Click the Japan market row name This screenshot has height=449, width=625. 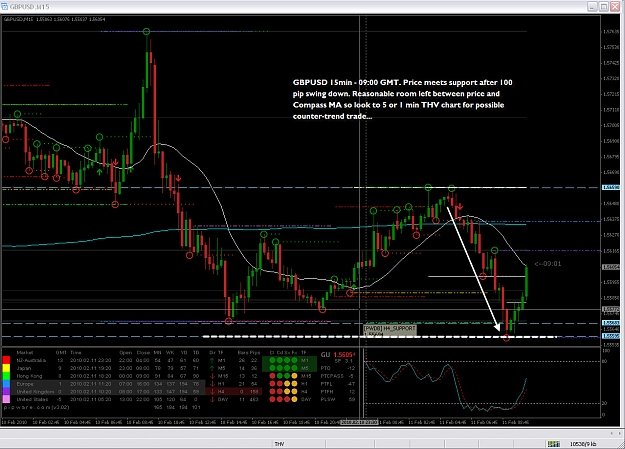[24, 368]
